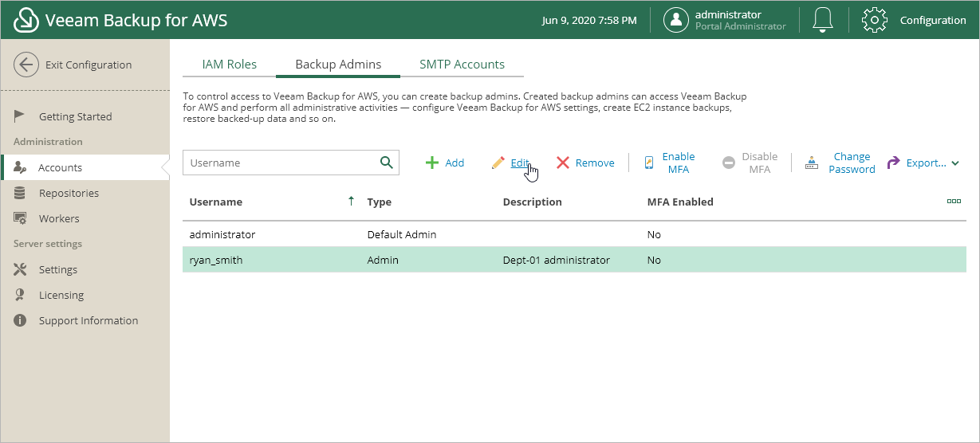Select Accounts in the sidebar
This screenshot has height=443, width=980.
(x=60, y=167)
